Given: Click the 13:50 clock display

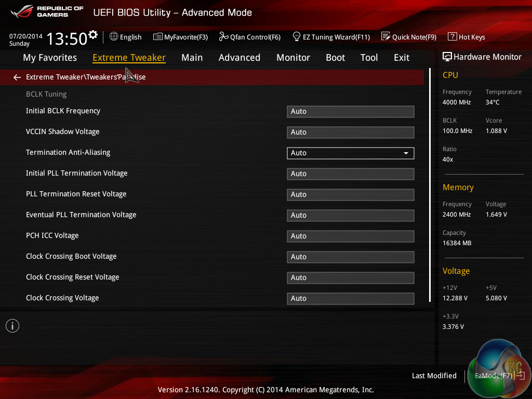Looking at the screenshot, I should 67,38.
